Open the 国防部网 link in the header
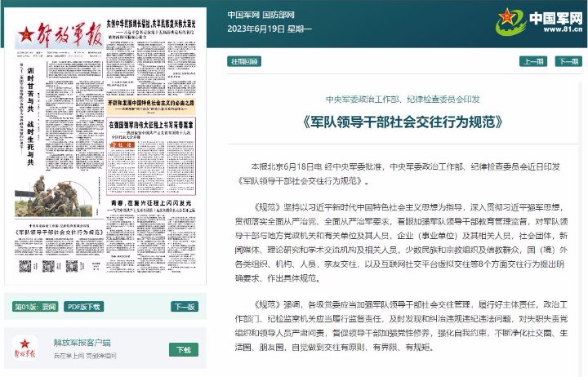 (x=278, y=15)
